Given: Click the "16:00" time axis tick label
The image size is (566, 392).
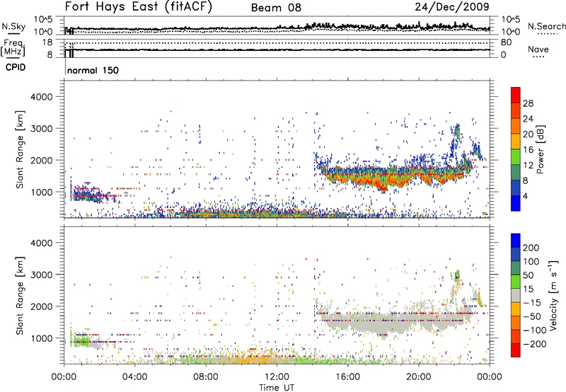Looking at the screenshot, I should pos(347,377).
